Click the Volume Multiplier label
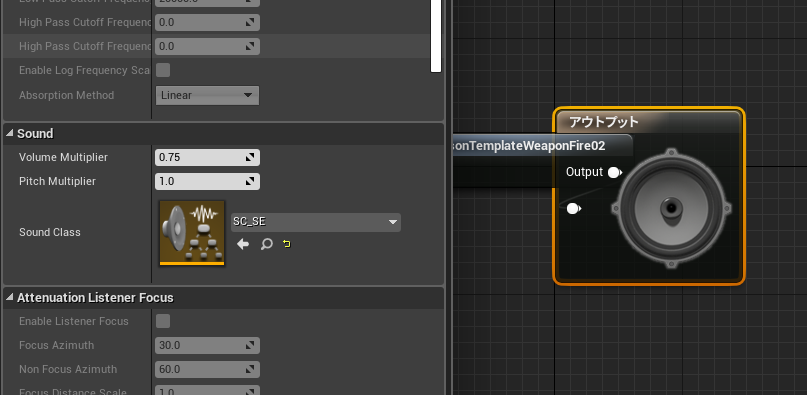807x395 pixels. pyautogui.click(x=63, y=157)
